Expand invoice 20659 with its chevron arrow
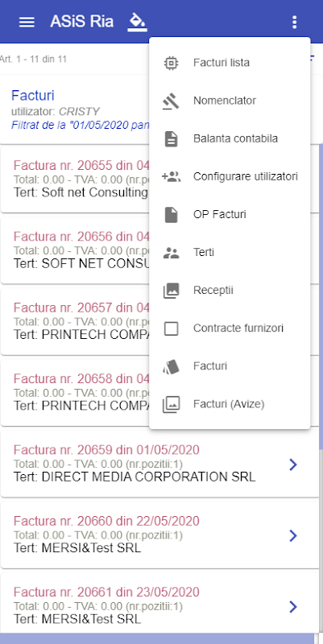Screen dimensions: 323x644 pos(292,464)
